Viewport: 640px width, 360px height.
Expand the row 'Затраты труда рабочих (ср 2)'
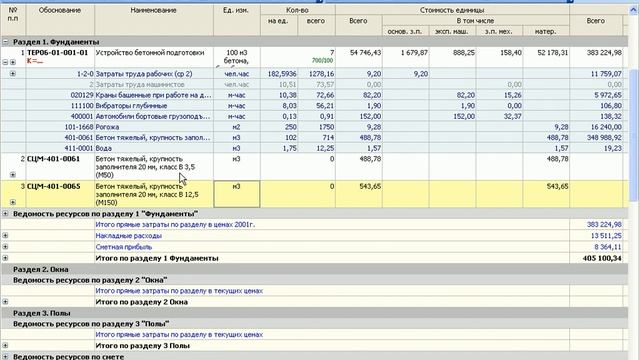pos(13,74)
